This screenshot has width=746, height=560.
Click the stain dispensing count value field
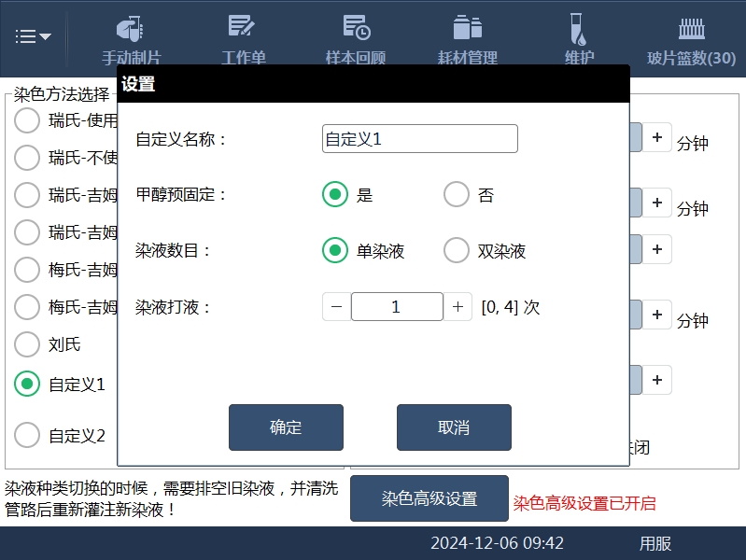click(x=397, y=307)
